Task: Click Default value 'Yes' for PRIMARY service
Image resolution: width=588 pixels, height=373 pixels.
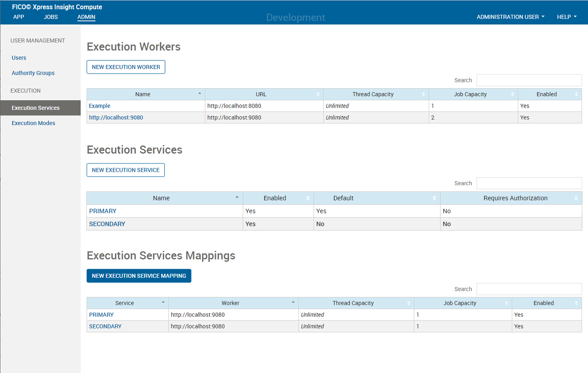Action: [x=321, y=211]
